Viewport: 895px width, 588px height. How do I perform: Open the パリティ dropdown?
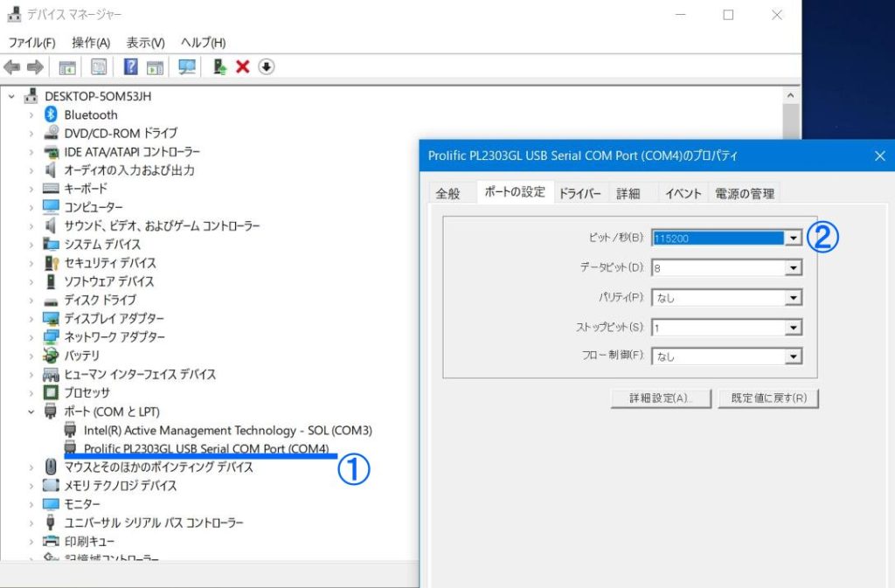[793, 297]
